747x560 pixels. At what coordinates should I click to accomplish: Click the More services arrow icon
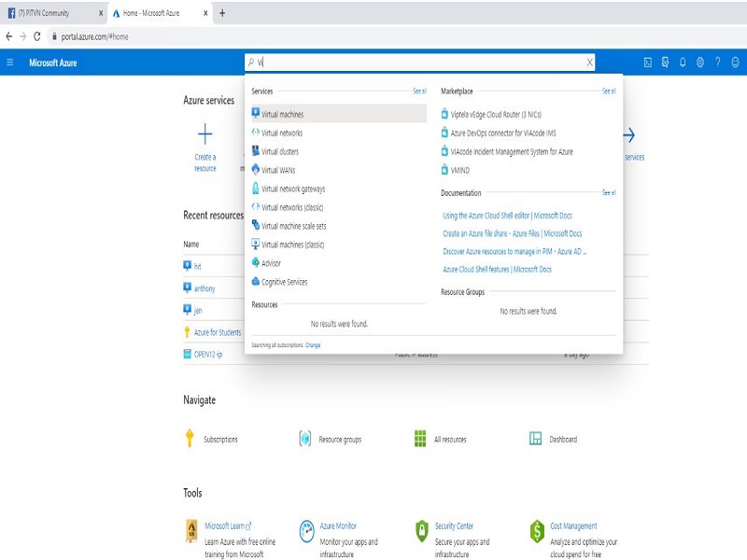628,135
